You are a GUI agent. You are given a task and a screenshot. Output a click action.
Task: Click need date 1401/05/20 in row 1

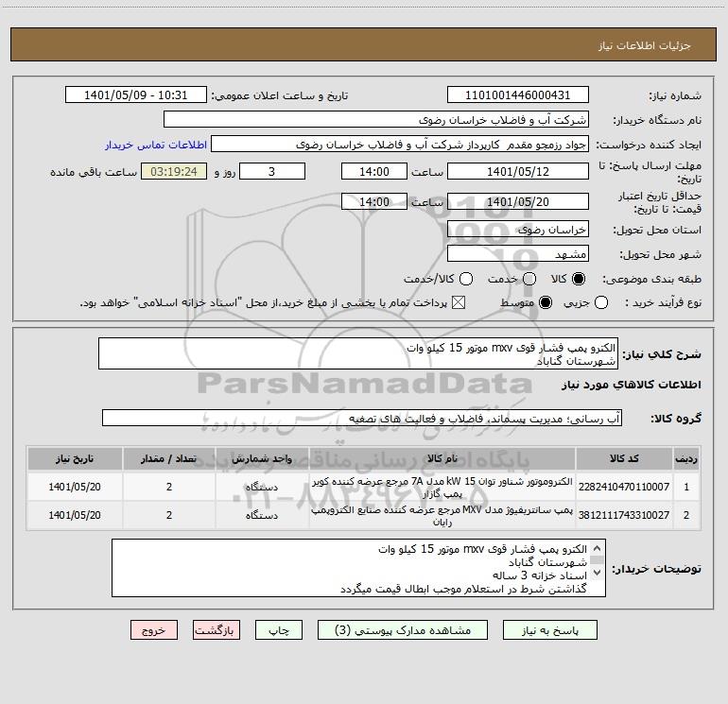tap(75, 487)
